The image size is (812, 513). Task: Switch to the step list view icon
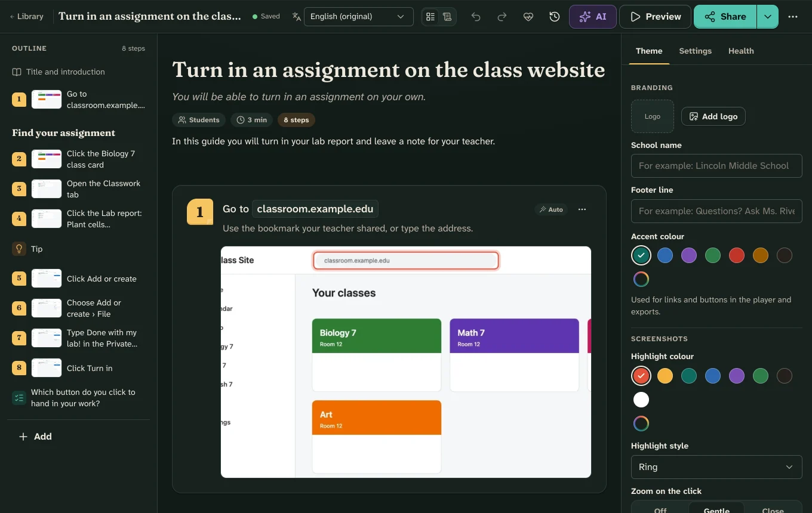pos(430,17)
